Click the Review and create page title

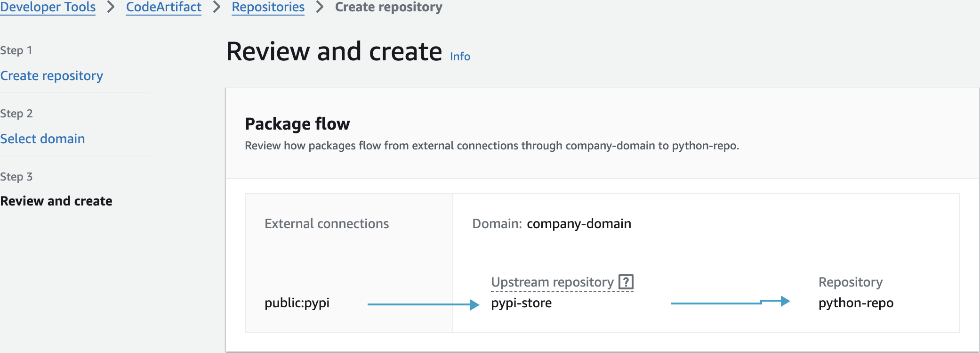(334, 51)
